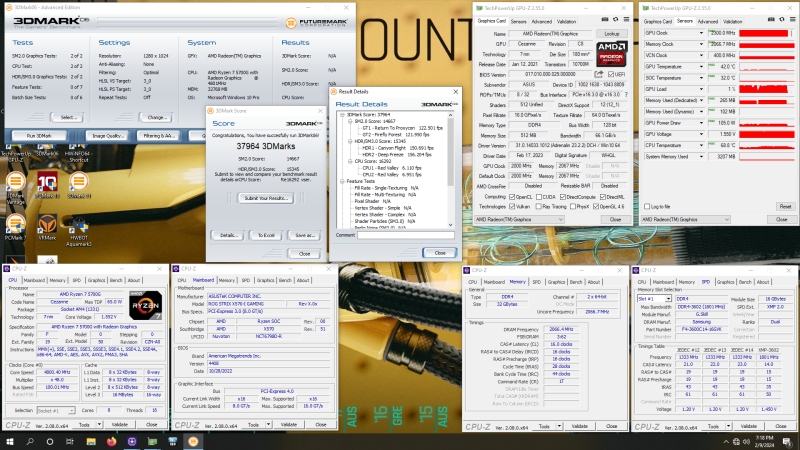Launch Firefox from taskbar
Viewport: 800px width, 450px height.
[111, 442]
